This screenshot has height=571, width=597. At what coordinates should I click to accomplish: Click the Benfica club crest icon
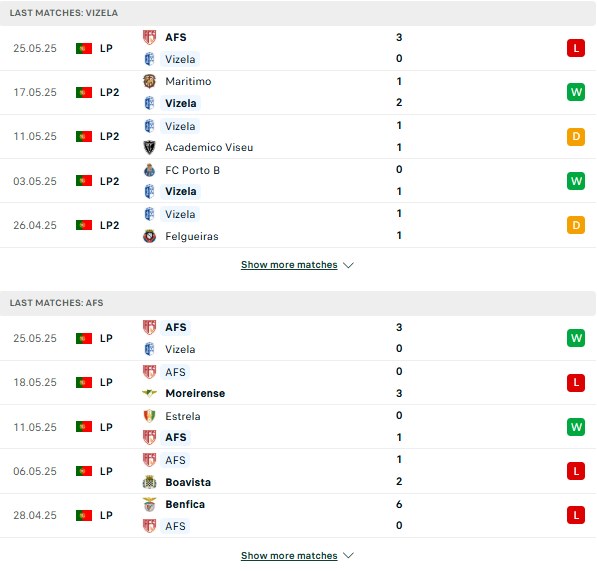coord(149,504)
